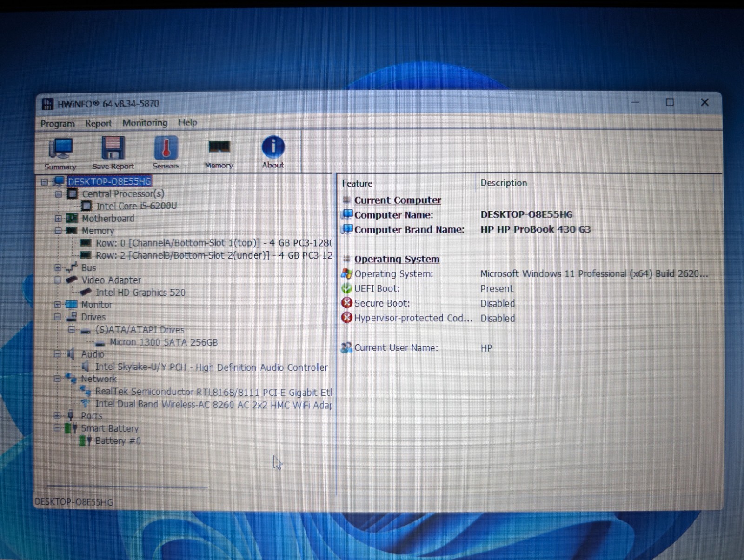This screenshot has height=560, width=744.
Task: Minimize the HWiNFO window
Action: [635, 102]
